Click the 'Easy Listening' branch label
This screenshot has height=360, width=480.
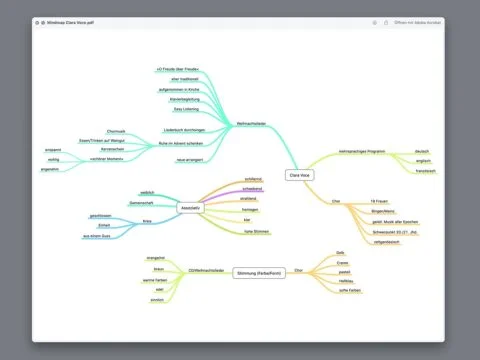pyautogui.click(x=186, y=109)
